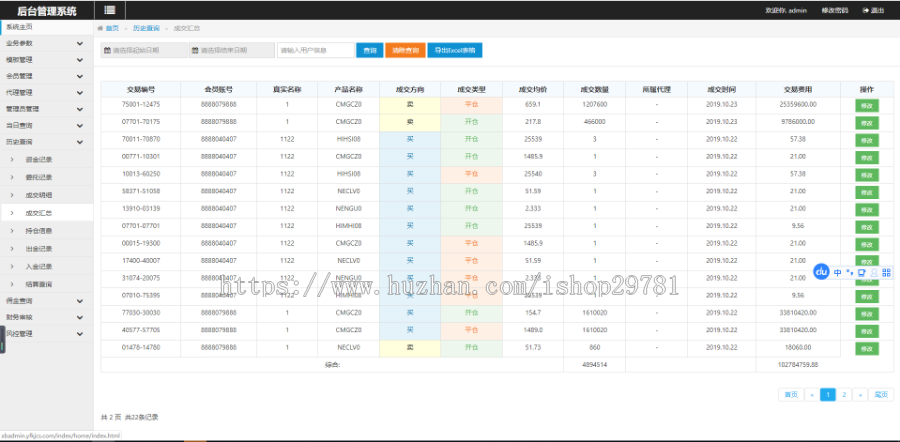This screenshot has height=442, width=900.
Task: Select 系统主页 in the sidebar
Action: (x=19, y=26)
